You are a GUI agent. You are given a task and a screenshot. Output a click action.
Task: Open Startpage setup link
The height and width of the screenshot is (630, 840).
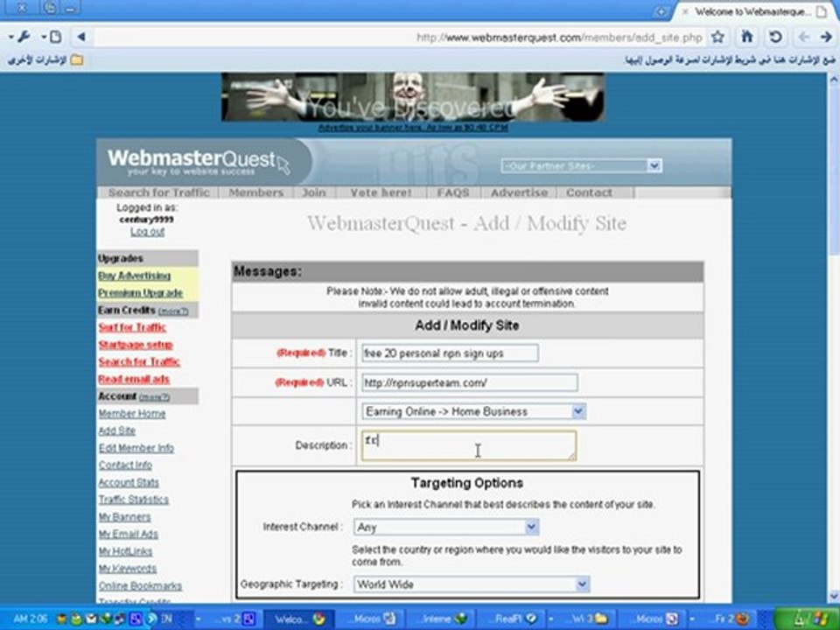tap(136, 345)
